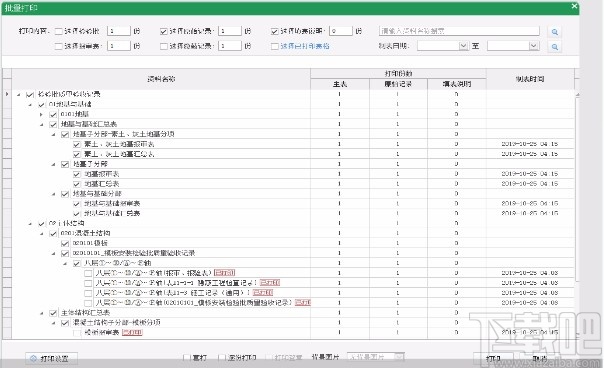Click the 填表说明 value in the 主体结构汇总表 row
The image size is (604, 368).
tap(456, 313)
